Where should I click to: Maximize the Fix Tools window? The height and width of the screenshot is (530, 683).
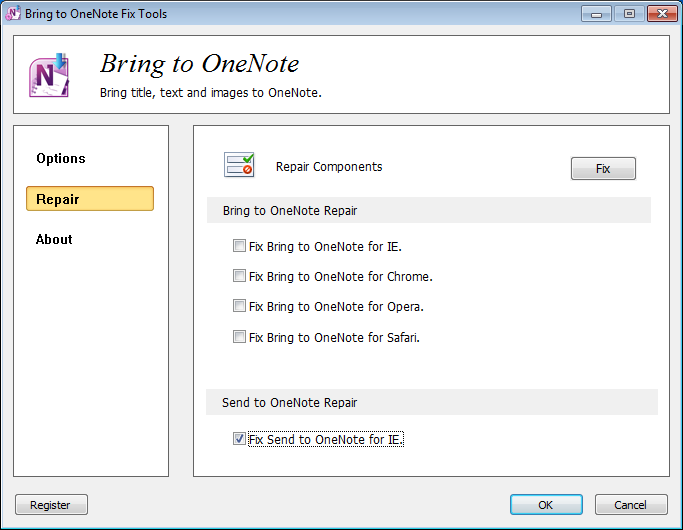(629, 14)
